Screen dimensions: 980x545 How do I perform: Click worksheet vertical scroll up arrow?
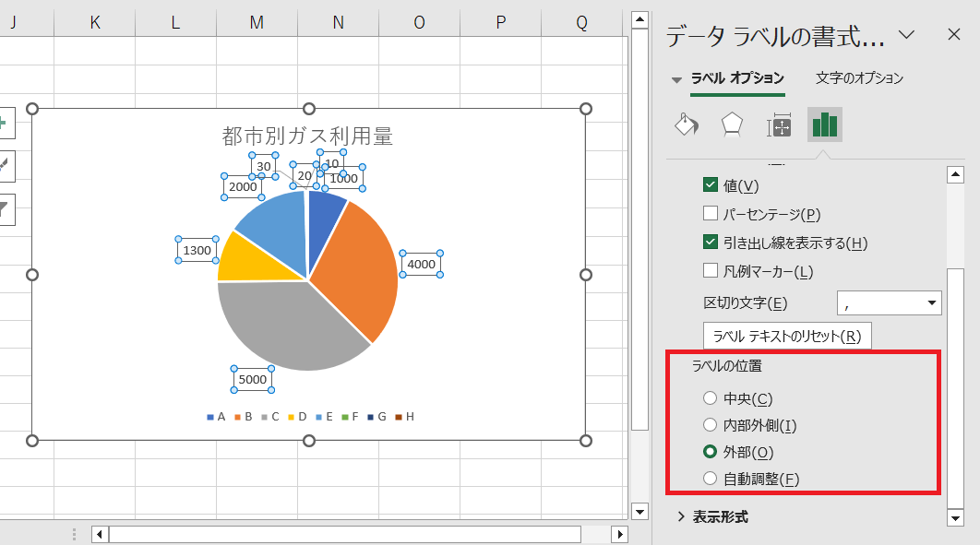tap(639, 20)
